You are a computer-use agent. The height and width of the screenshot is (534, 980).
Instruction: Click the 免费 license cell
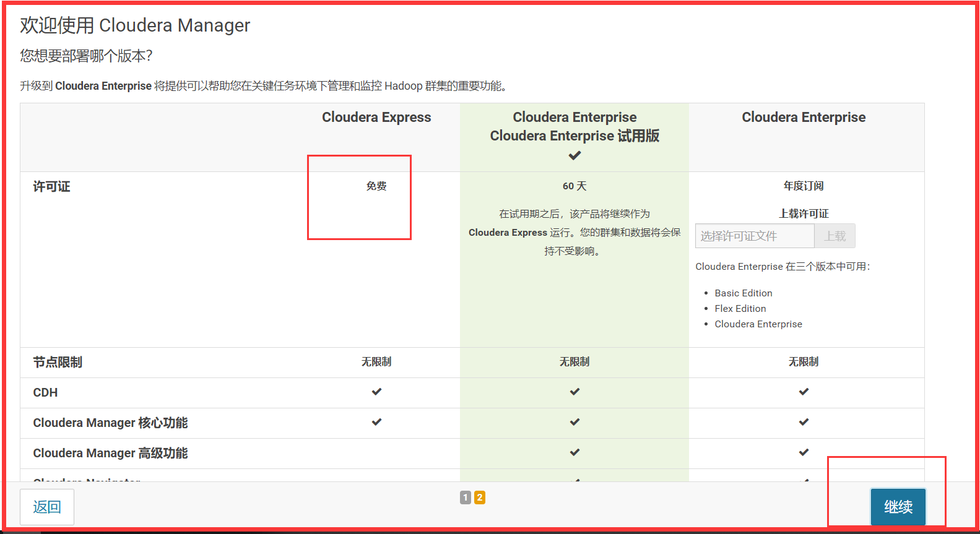(x=376, y=186)
